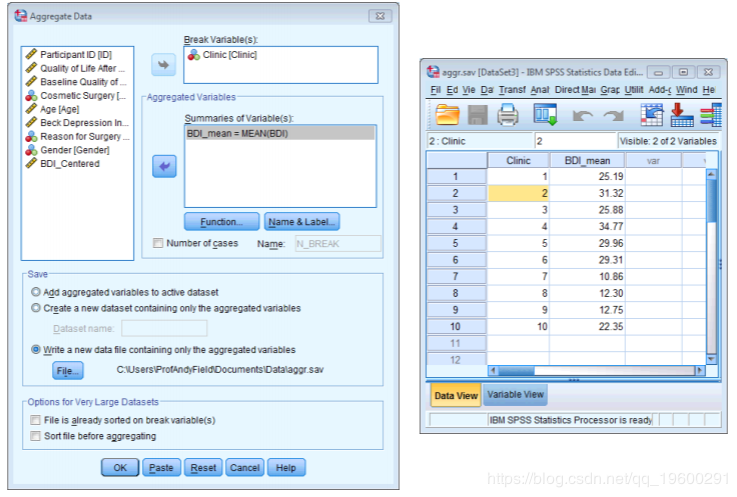Screen dimensions: 737x497
Task: Click the Variables icon at the toolbar edge
Action: click(711, 115)
